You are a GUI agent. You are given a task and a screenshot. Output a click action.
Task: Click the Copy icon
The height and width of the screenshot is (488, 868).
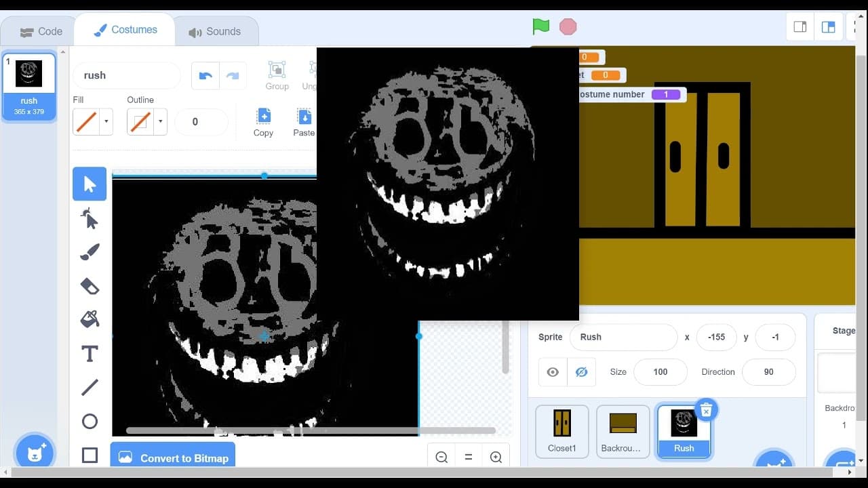pos(263,116)
